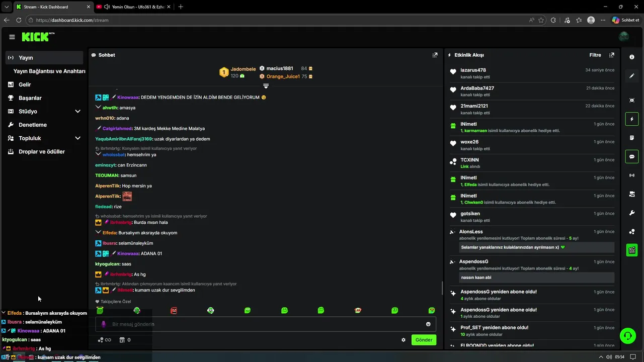
Task: Collapse the leaderboard chevron under macius1881
Action: pos(266,86)
